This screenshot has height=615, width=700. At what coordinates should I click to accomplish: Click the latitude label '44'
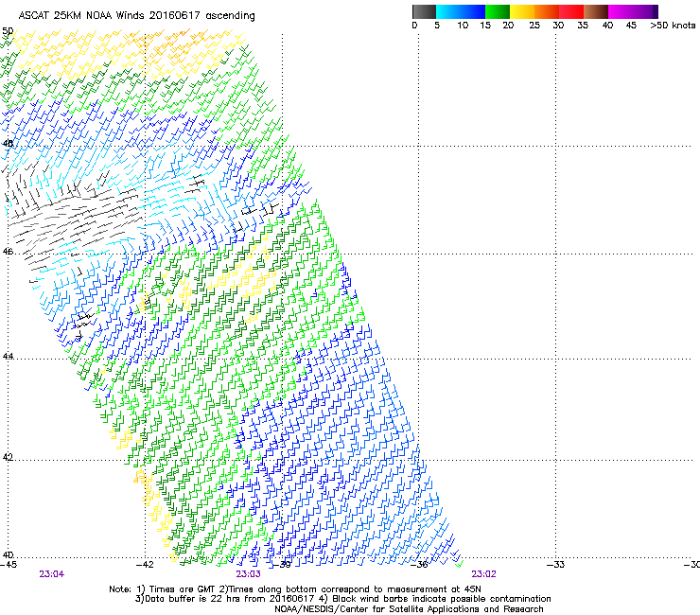tap(8, 357)
